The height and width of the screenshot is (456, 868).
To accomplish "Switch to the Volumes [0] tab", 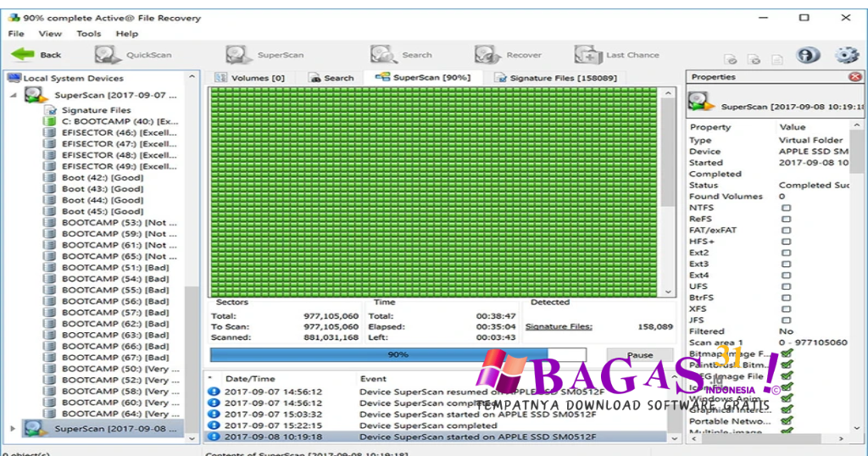I will (250, 78).
